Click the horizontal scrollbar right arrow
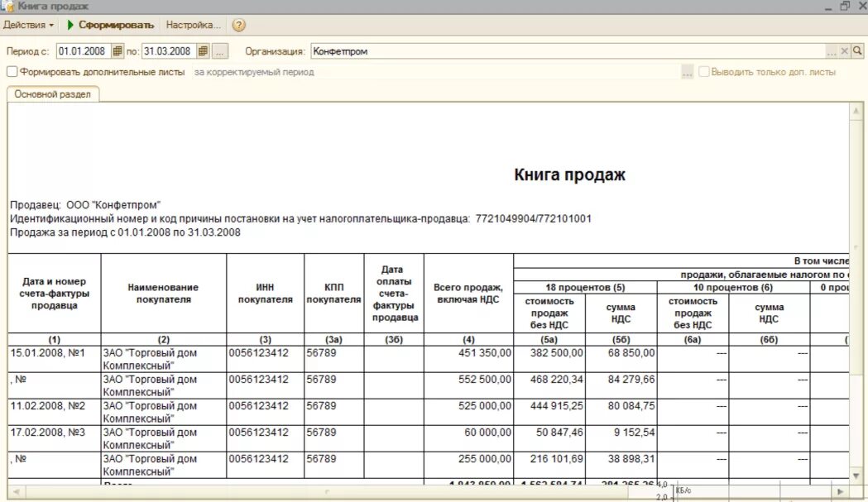This screenshot has height=502, width=868. 841,491
